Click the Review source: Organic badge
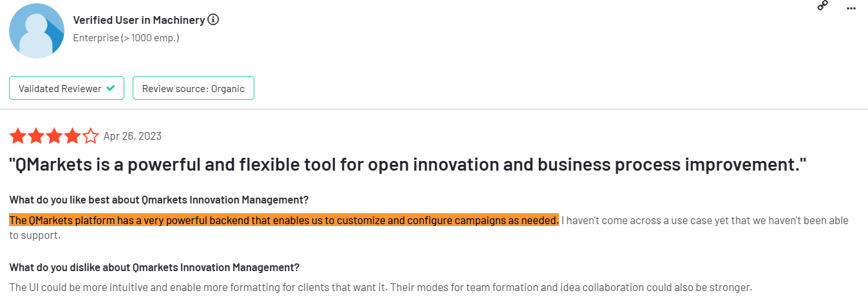Screen dimensions: 868x302 point(193,88)
